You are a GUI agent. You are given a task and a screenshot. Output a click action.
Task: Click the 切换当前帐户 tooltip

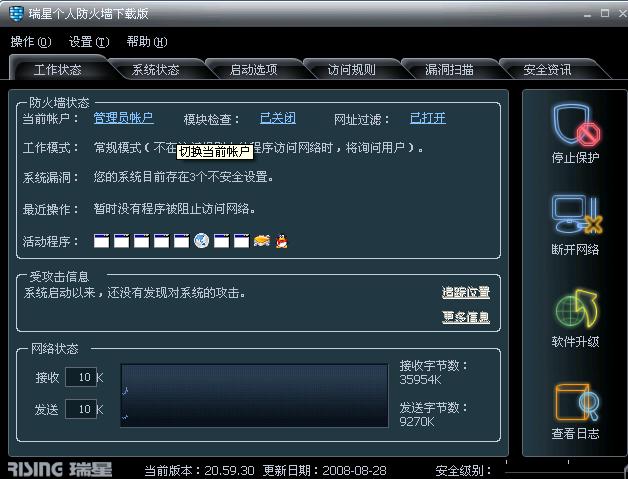[x=215, y=151]
